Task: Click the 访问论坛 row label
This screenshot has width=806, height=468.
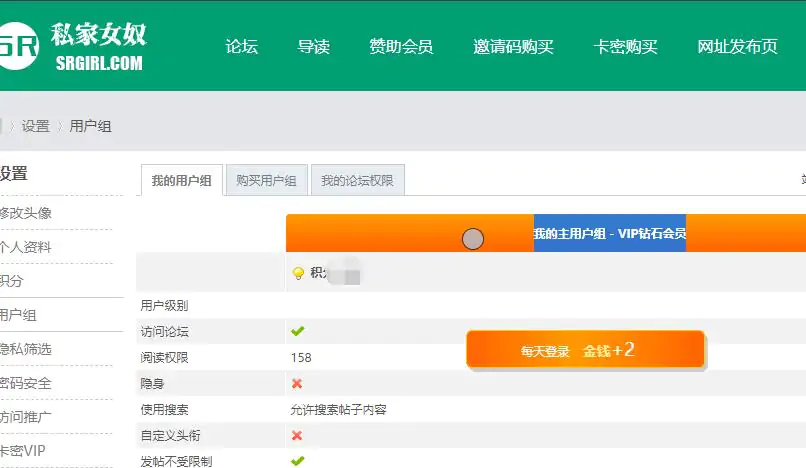Action: pos(164,332)
